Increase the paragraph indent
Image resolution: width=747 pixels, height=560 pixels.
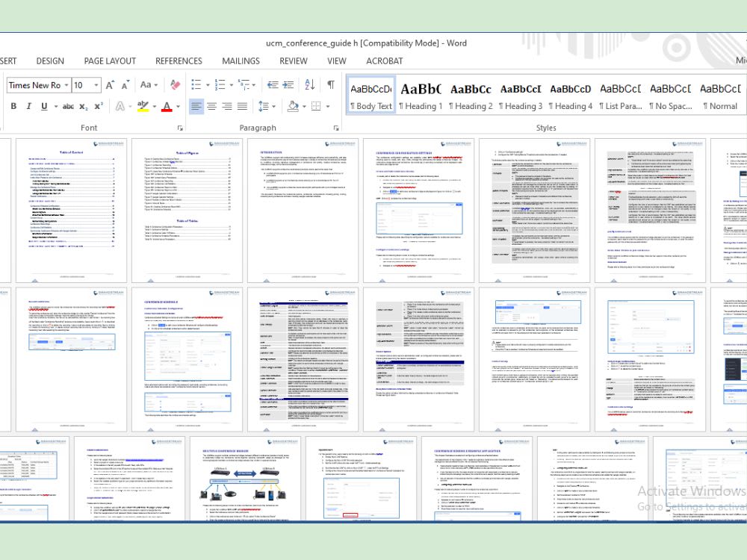click(x=288, y=84)
